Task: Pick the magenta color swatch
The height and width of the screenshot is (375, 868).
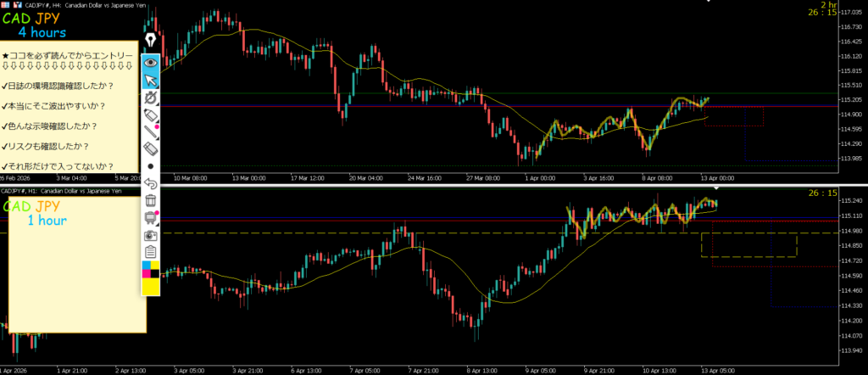Action: (x=146, y=274)
